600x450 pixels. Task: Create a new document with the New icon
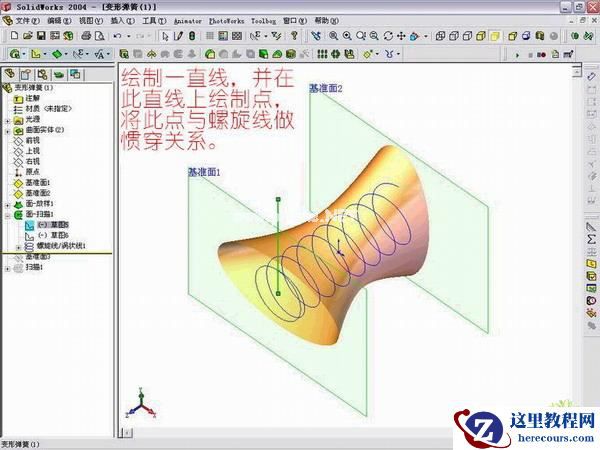(14, 36)
